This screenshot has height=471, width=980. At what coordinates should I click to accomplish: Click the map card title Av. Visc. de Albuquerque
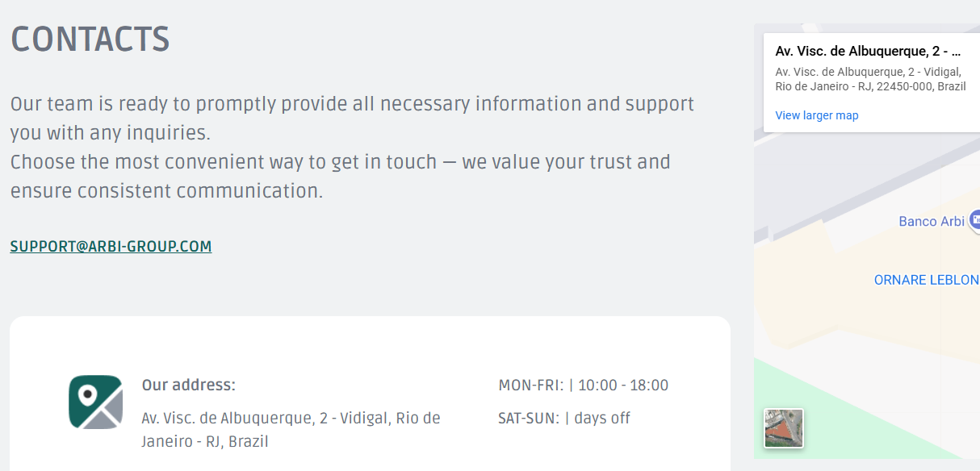(x=862, y=51)
